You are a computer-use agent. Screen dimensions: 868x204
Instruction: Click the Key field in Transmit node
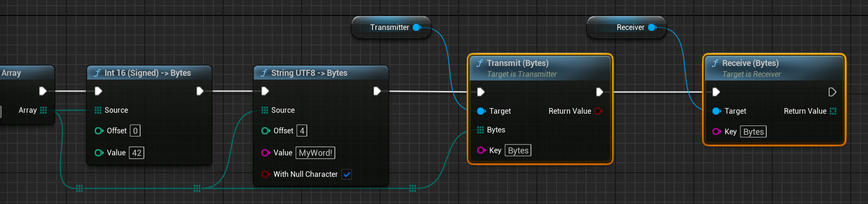[x=518, y=151]
